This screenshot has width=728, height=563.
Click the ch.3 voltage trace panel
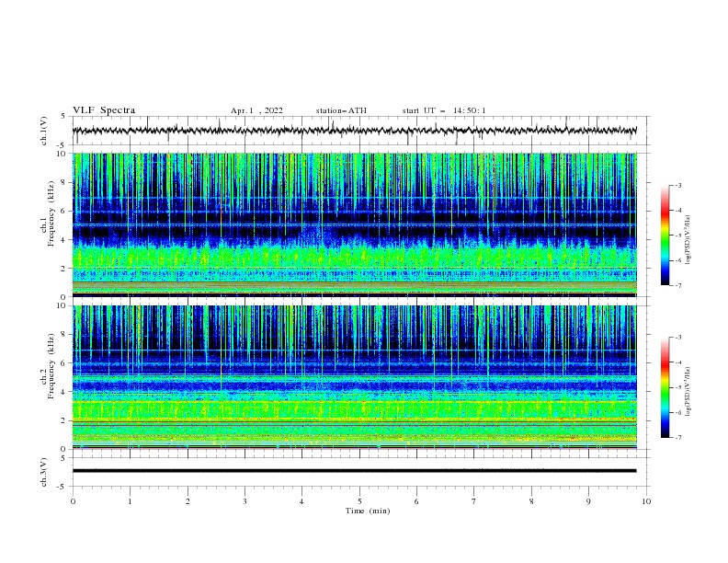(x=359, y=472)
